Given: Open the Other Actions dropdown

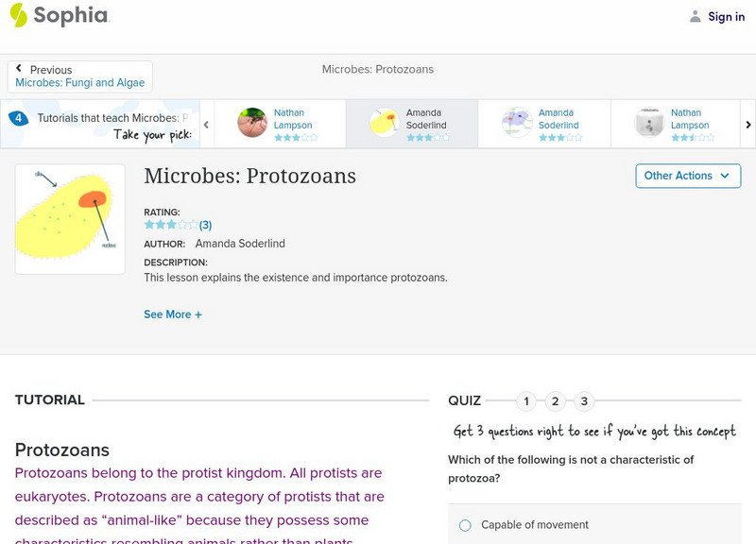Looking at the screenshot, I should coord(686,176).
